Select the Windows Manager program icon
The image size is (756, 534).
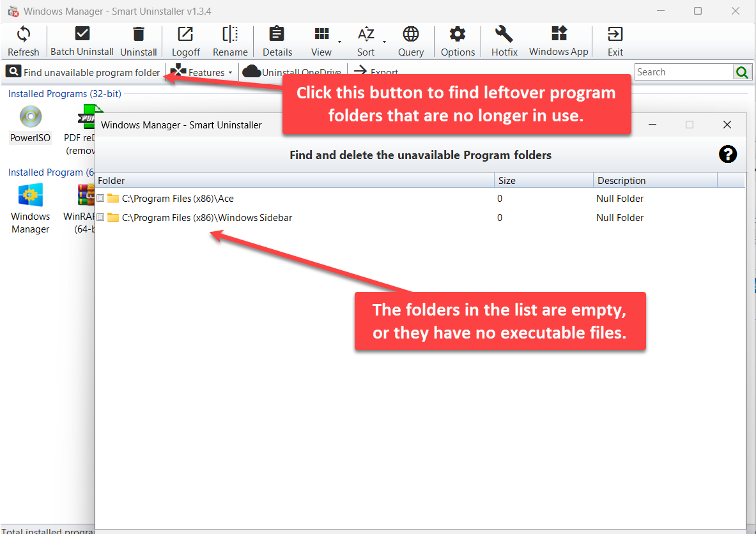click(x=31, y=195)
